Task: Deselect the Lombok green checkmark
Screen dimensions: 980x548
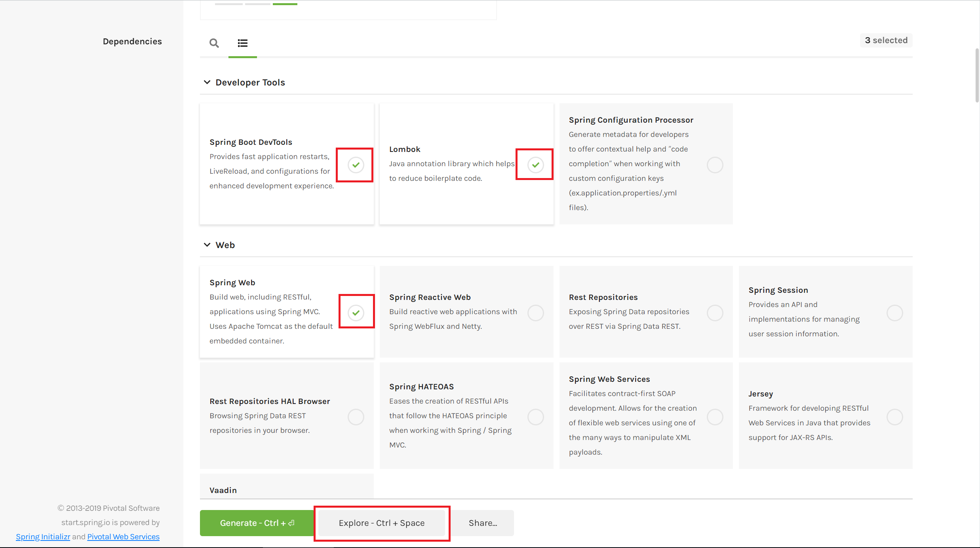Action: 535,165
